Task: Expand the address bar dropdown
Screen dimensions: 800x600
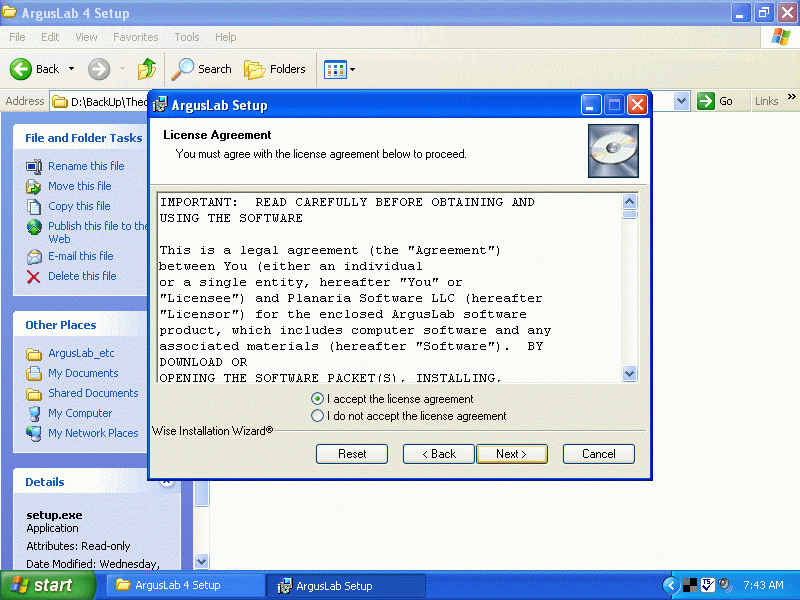Action: pyautogui.click(x=681, y=101)
